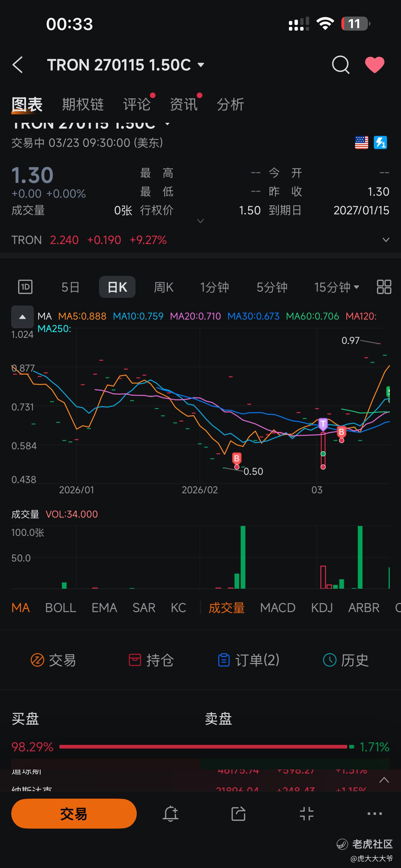Select the 5分钟 chart period
401x868 pixels.
point(272,287)
